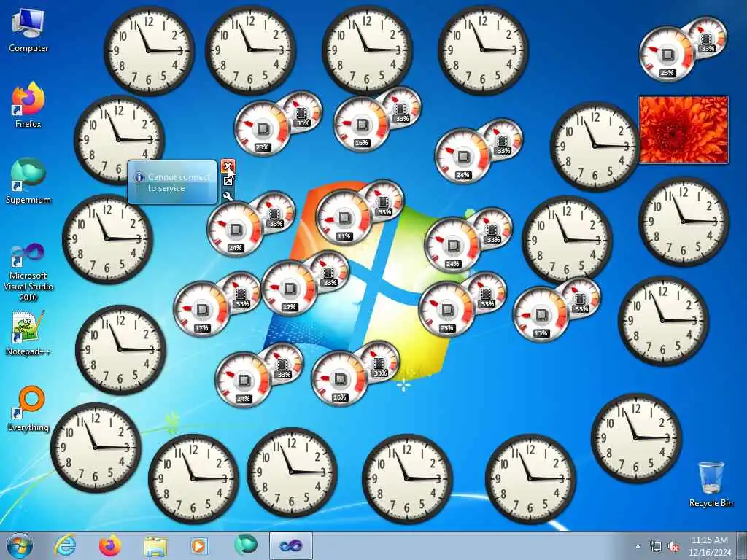Viewport: 747px width, 560px height.
Task: Select the Supermium desktop shortcut
Action: click(28, 182)
